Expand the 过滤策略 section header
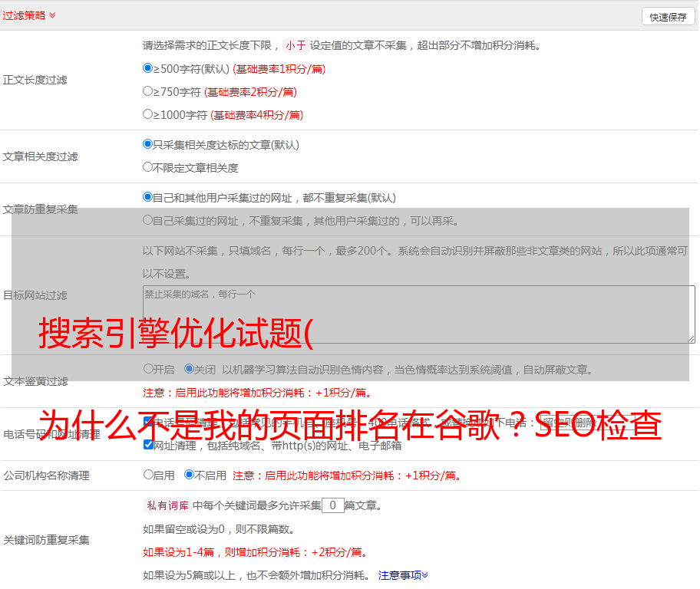 tap(29, 15)
